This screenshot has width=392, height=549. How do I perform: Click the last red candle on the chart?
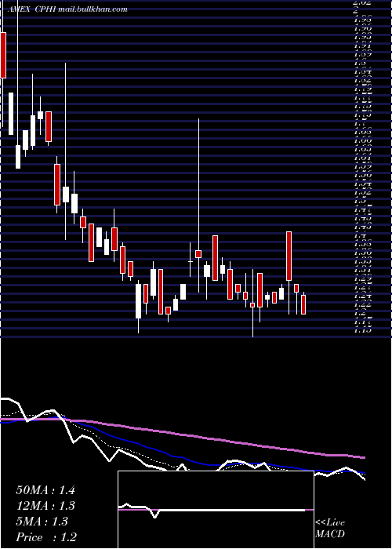pyautogui.click(x=303, y=304)
